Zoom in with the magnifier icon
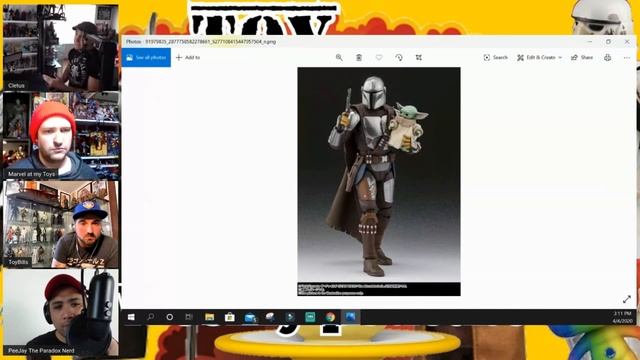The image size is (640, 360). (339, 58)
